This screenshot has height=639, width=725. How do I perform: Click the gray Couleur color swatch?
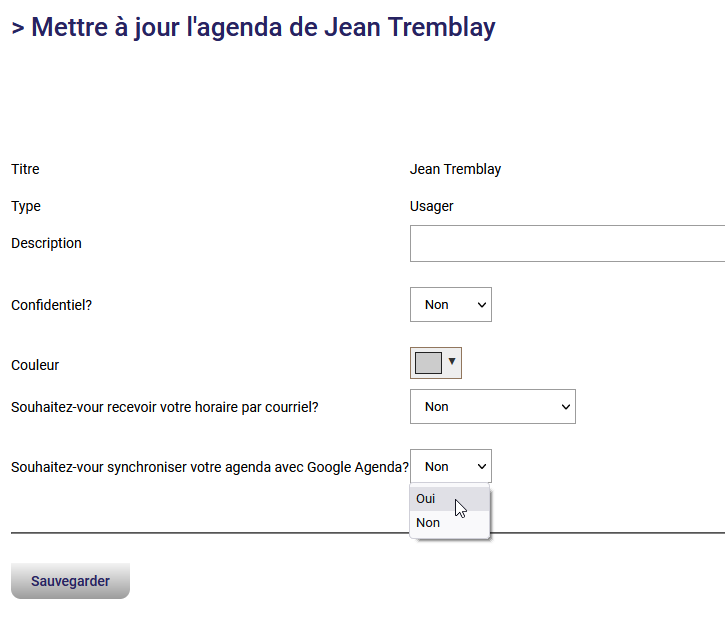pyautogui.click(x=428, y=363)
